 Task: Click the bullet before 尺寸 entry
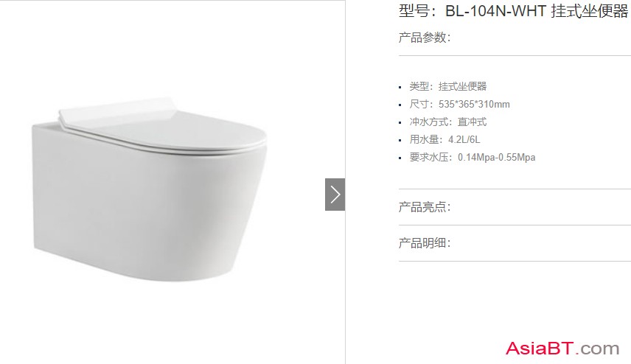[400, 105]
